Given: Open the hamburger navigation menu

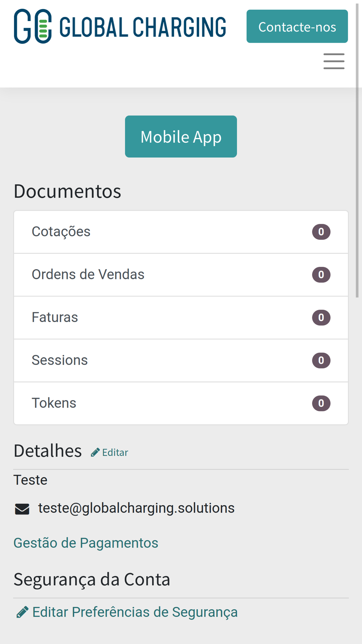Looking at the screenshot, I should coord(334,61).
